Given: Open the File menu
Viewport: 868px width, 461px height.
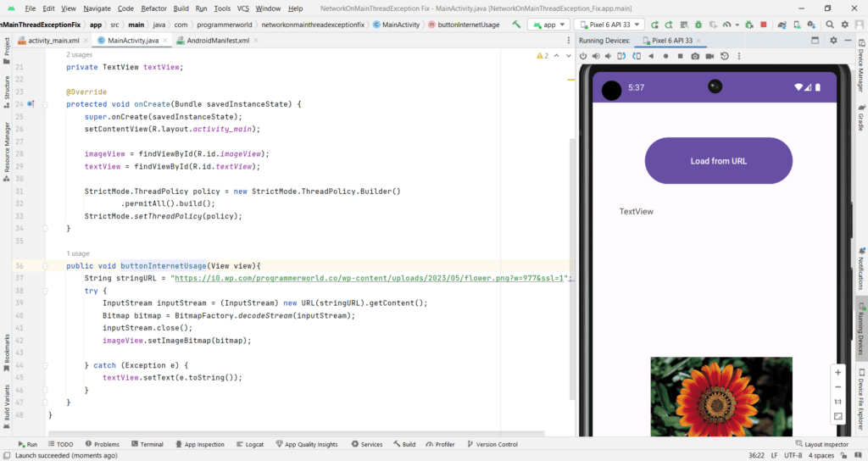Looking at the screenshot, I should (x=30, y=8).
